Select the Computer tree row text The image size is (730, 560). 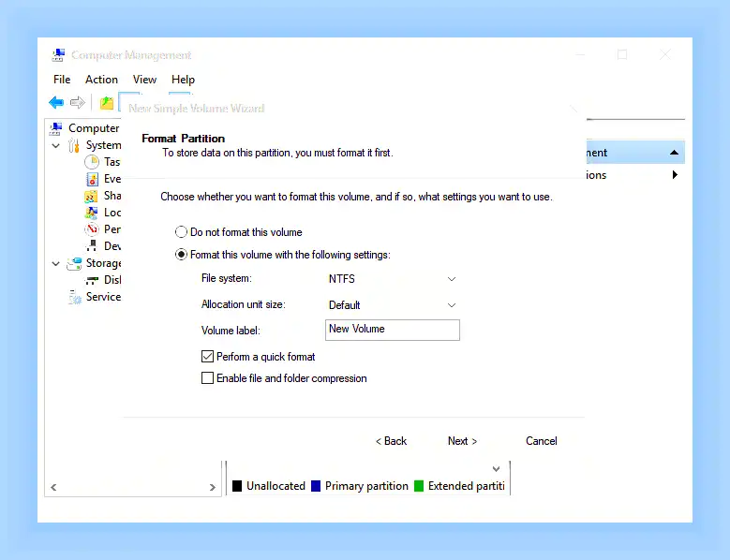94,128
